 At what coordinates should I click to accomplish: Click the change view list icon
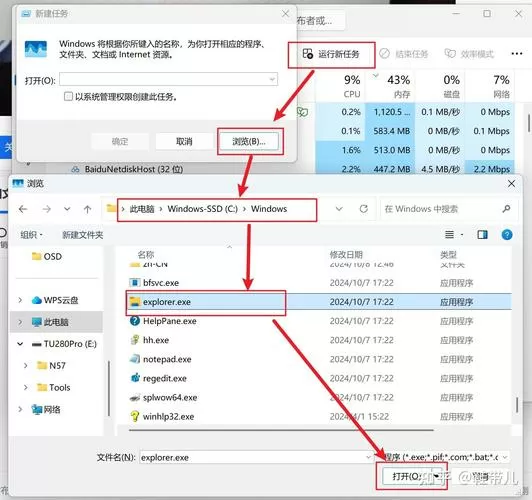(449, 235)
